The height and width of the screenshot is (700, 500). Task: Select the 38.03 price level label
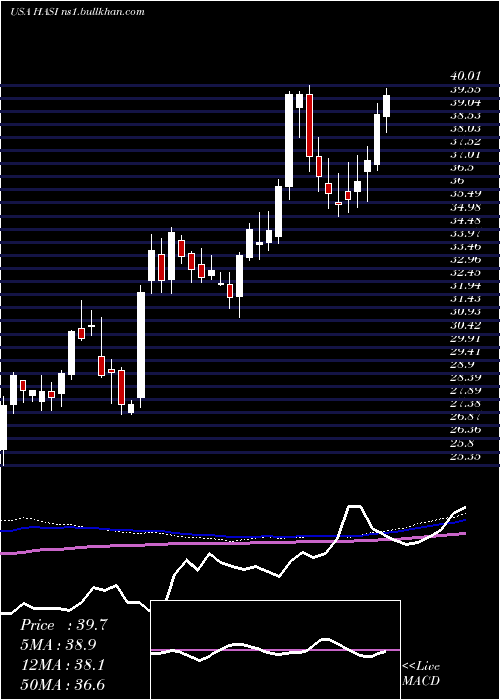pos(466,129)
